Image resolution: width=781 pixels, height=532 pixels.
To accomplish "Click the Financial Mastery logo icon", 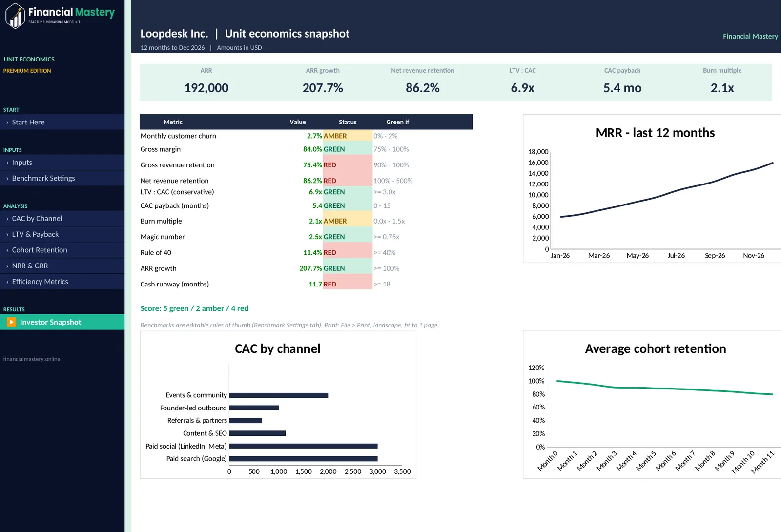I will (x=15, y=16).
